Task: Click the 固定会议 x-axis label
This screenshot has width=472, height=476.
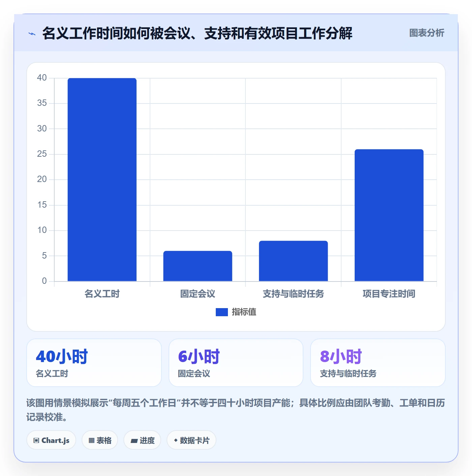Action: (198, 294)
